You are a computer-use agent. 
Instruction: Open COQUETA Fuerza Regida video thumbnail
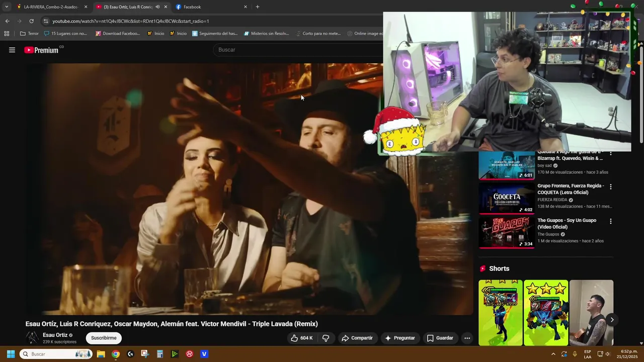[507, 199]
